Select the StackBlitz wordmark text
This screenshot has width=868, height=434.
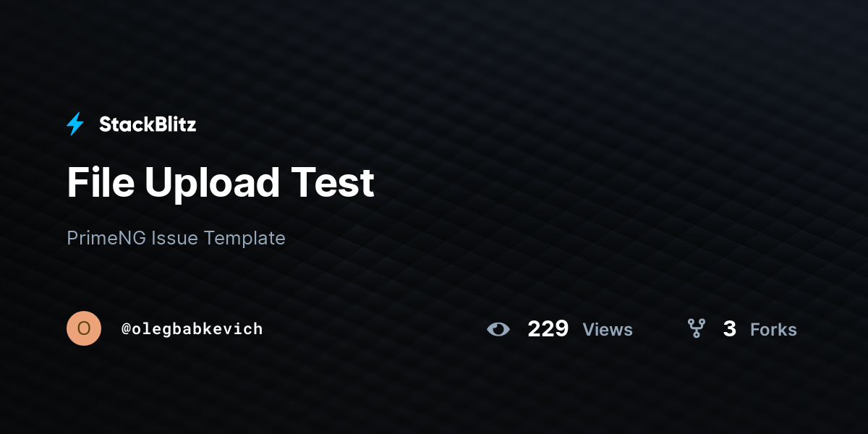[x=148, y=124]
